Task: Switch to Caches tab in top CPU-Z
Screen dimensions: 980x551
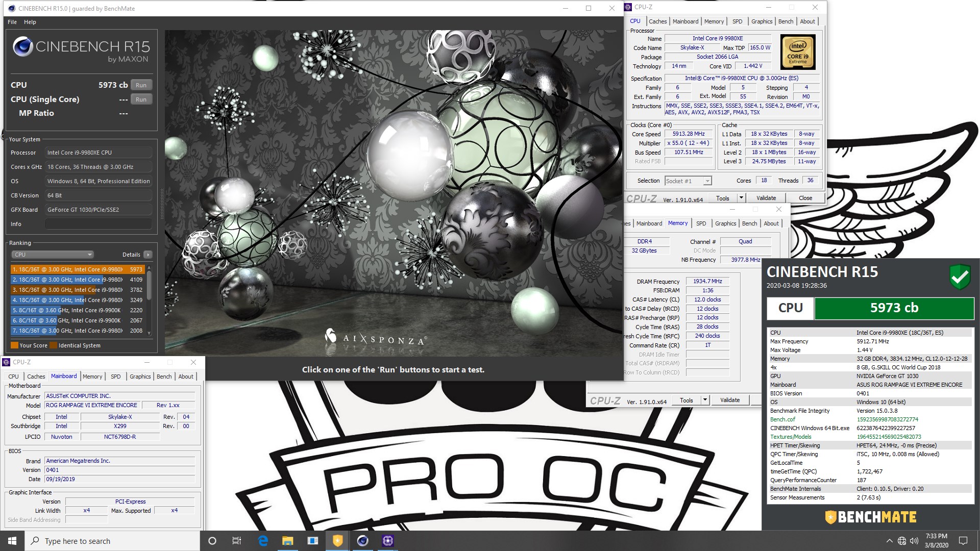Action: [x=657, y=21]
